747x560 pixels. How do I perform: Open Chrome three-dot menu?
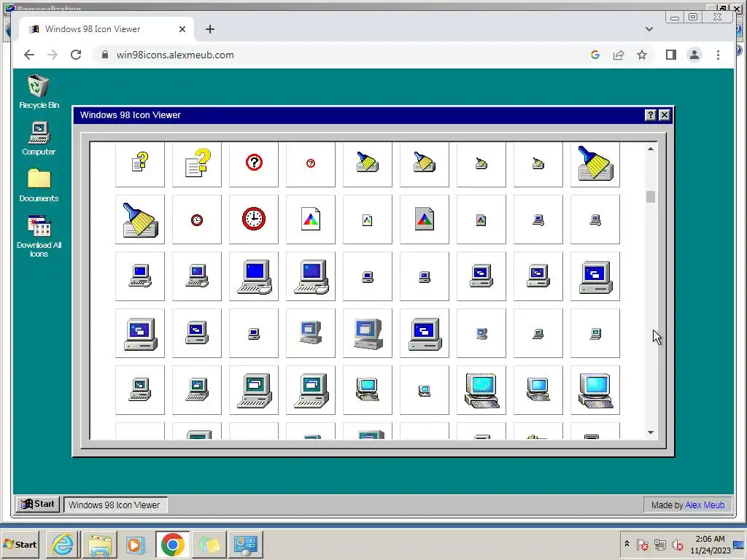click(x=718, y=55)
